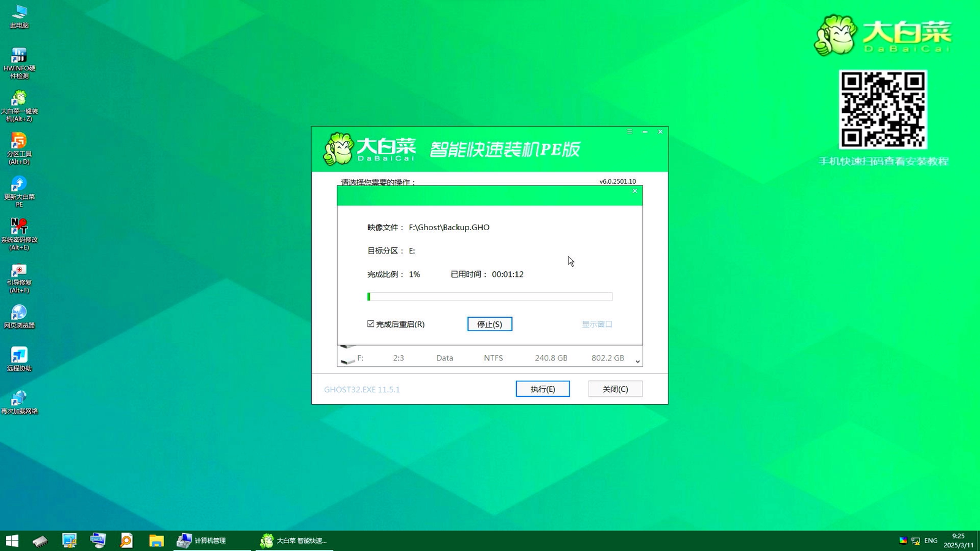Screen dimensions: 980x551
Task: Open the clock showing 9:25
Action: [x=959, y=541]
